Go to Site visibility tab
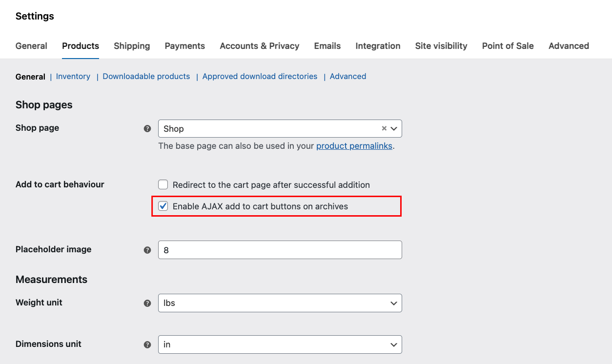Screen dimensions: 612x364 point(441,46)
